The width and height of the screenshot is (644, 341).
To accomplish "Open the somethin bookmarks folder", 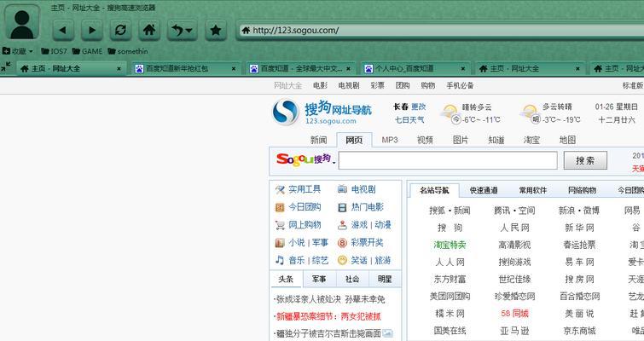I will coord(128,51).
